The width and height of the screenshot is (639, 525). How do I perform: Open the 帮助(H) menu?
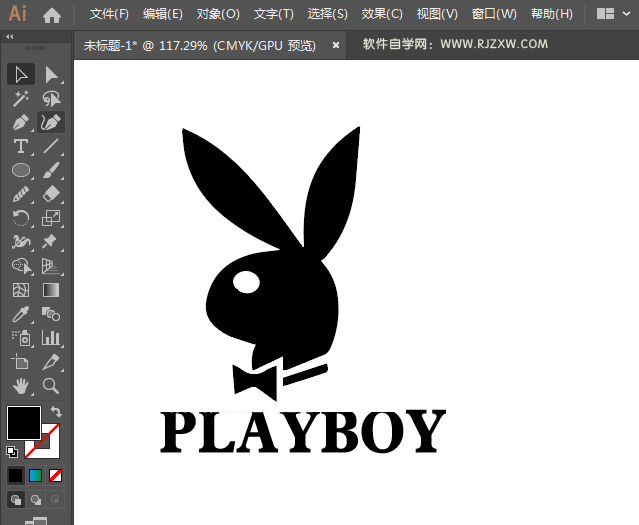(552, 14)
